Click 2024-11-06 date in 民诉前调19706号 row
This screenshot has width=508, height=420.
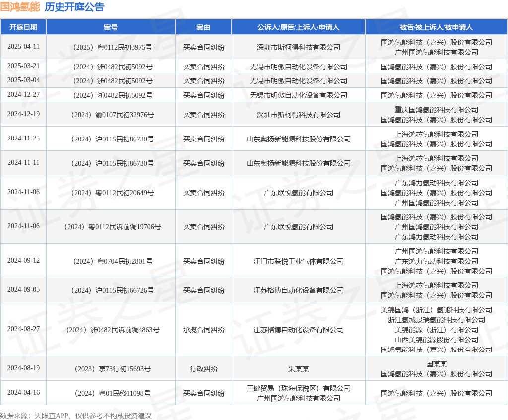pos(23,226)
